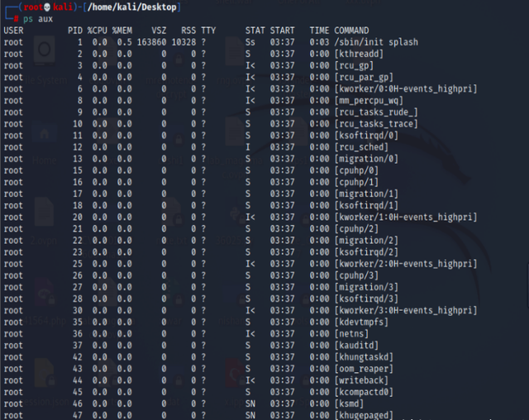Click the VSZ column header
The height and width of the screenshot is (420, 529).
pyautogui.click(x=159, y=31)
